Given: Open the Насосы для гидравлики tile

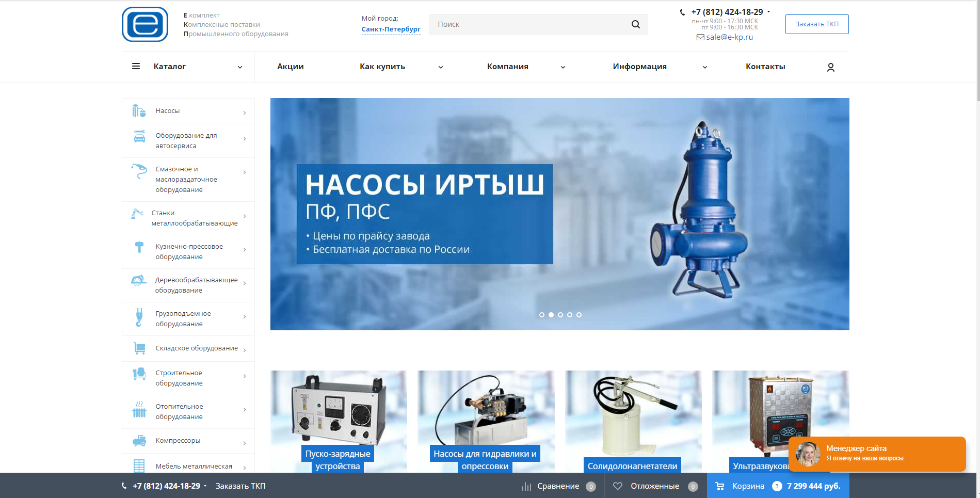Looking at the screenshot, I should pos(486,422).
